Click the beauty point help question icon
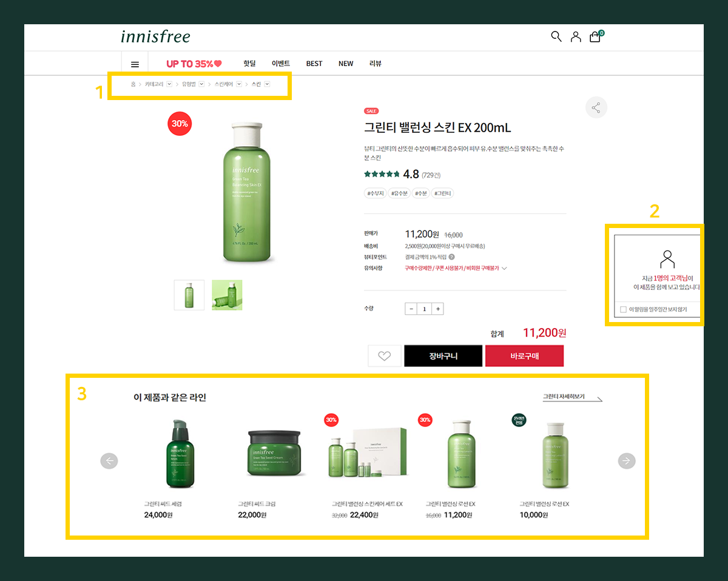The image size is (728, 581). point(452,257)
